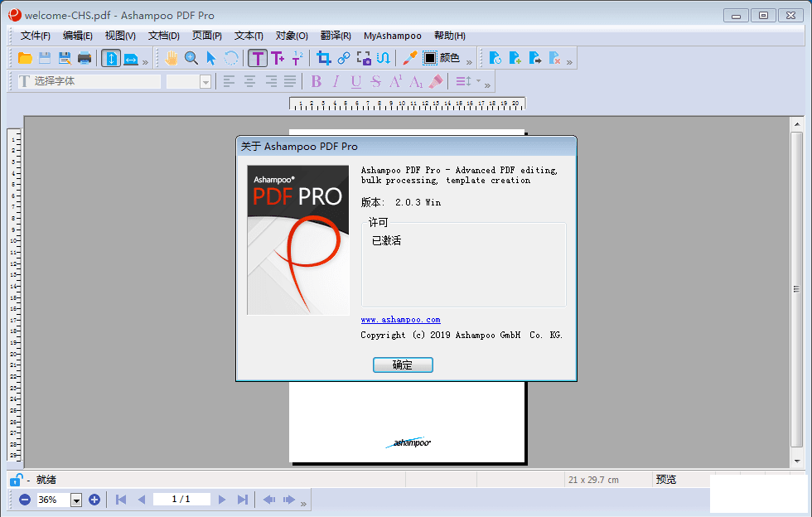Justify text alignment
Viewport: 812px width, 517px height.
[290, 81]
